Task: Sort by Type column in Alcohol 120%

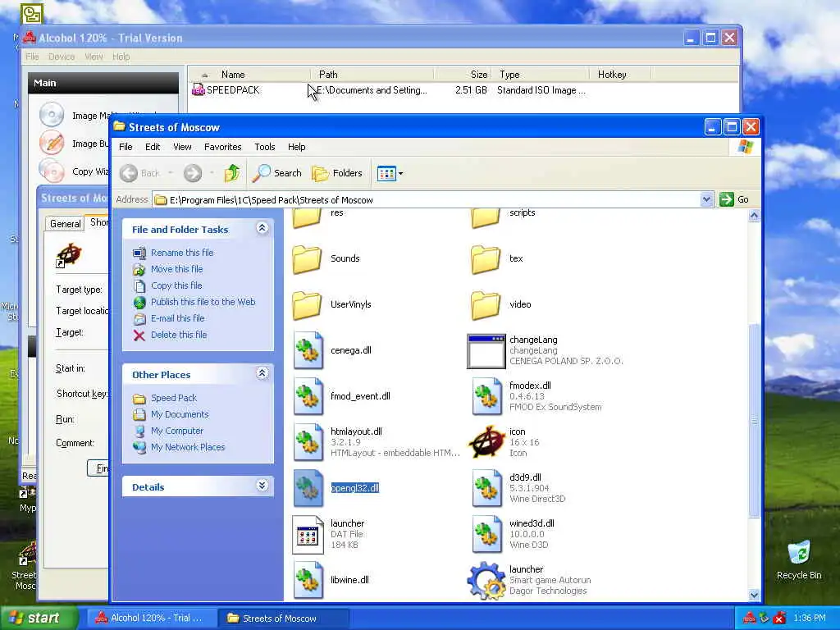Action: 541,75
